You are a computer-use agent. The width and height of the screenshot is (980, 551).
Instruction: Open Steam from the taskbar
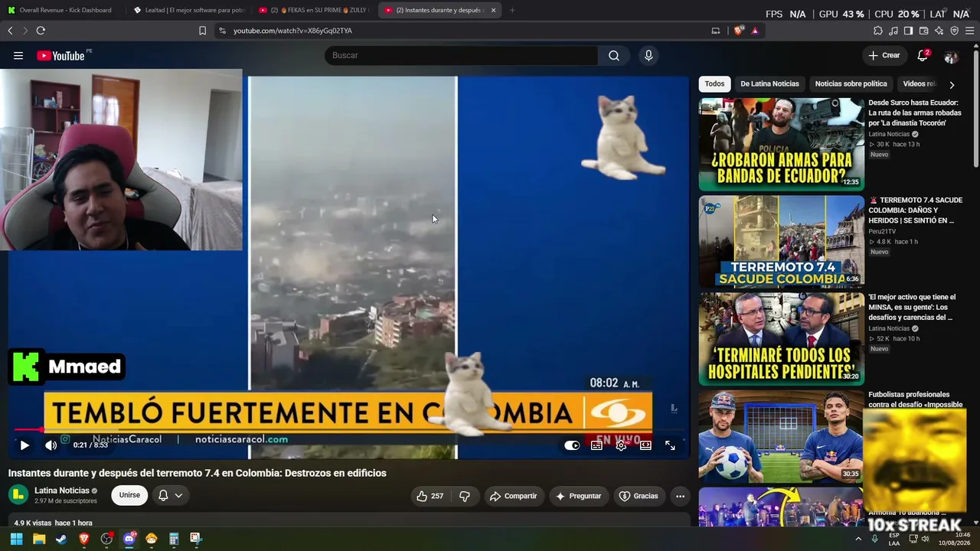pos(61,539)
